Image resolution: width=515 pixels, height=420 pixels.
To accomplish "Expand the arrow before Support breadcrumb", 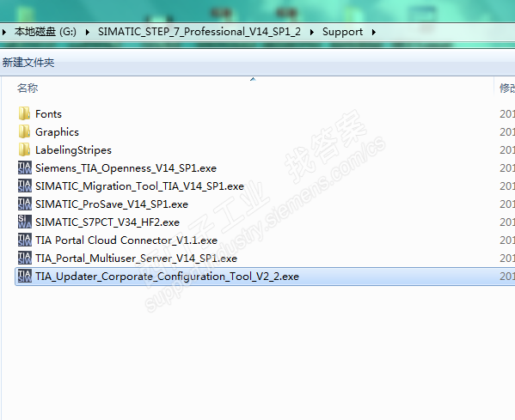I will point(312,32).
